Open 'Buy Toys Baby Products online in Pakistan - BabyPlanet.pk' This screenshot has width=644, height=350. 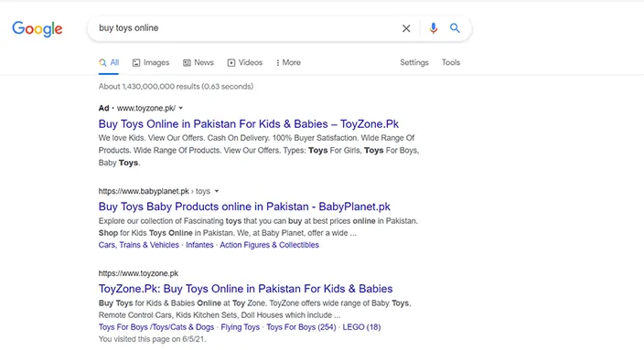244,207
